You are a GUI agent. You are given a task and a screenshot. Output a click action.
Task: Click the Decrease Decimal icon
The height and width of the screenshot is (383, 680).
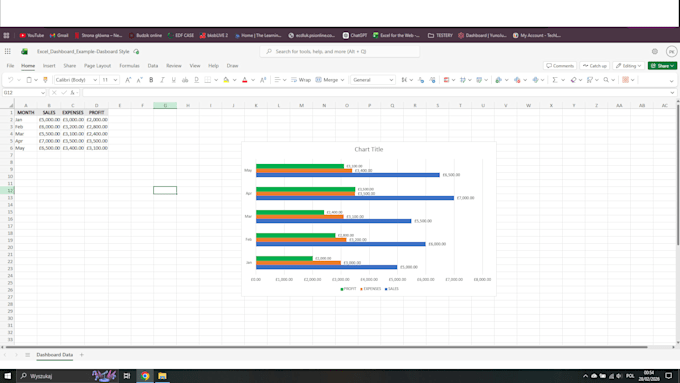421,80
